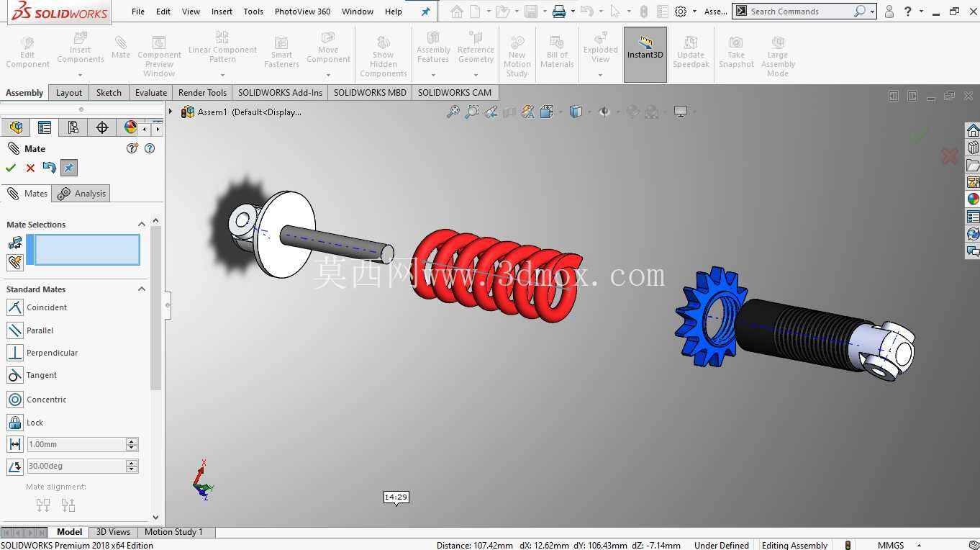Open the PhotoView 360 menu
The image size is (980, 550).
[303, 12]
